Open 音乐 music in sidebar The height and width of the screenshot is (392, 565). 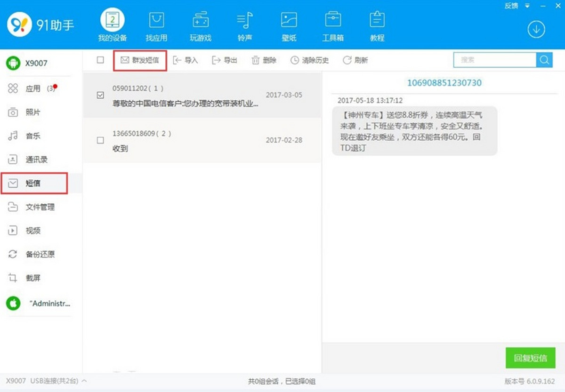[x=24, y=136]
